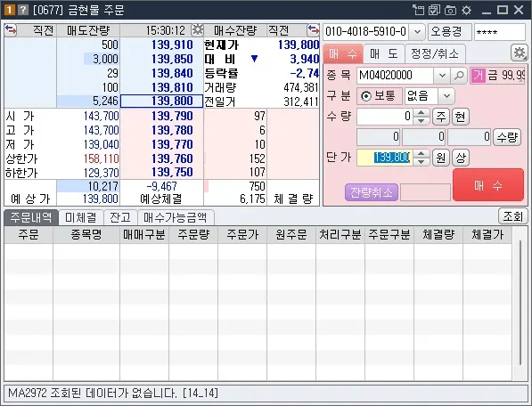Click the order list vertical scrollbar

(520, 303)
